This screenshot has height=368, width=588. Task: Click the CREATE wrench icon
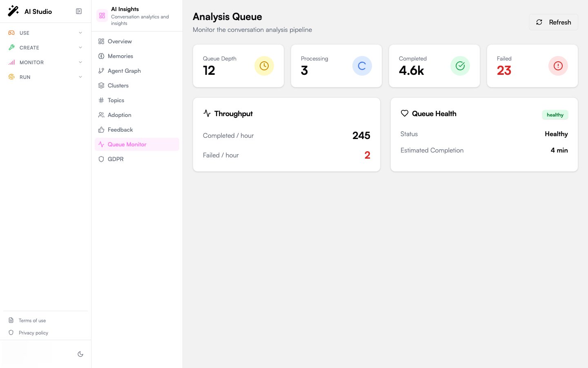11,47
